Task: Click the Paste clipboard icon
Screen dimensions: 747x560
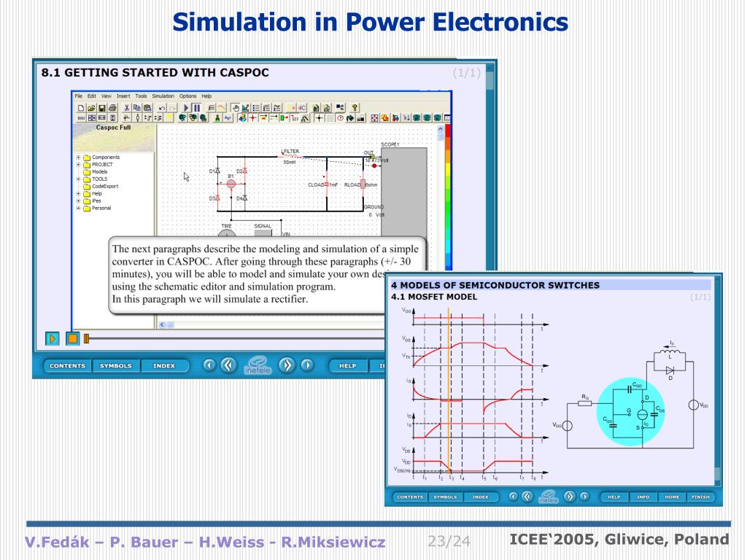Action: click(x=147, y=108)
